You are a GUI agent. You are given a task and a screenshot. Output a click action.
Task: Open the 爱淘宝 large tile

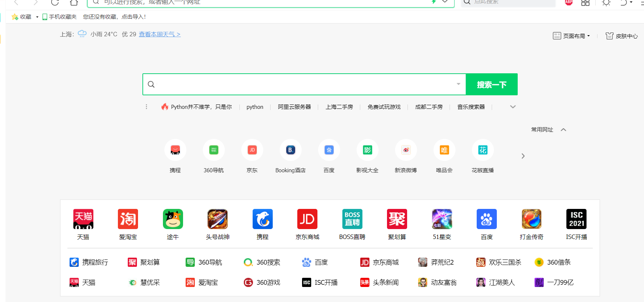pyautogui.click(x=128, y=219)
